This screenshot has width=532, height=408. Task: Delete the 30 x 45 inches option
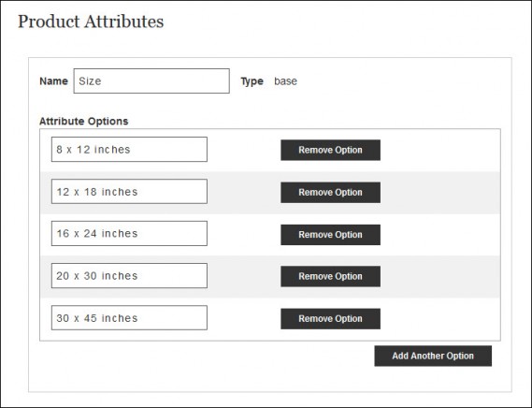pyautogui.click(x=330, y=319)
